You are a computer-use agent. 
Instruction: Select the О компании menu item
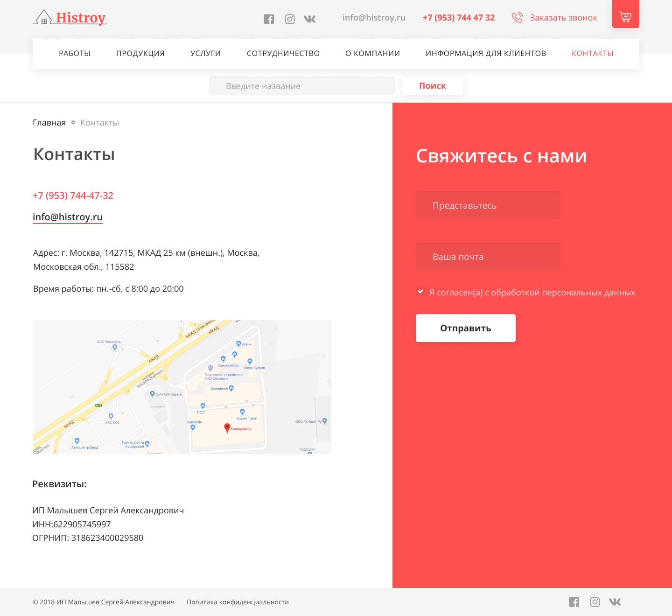(x=372, y=54)
